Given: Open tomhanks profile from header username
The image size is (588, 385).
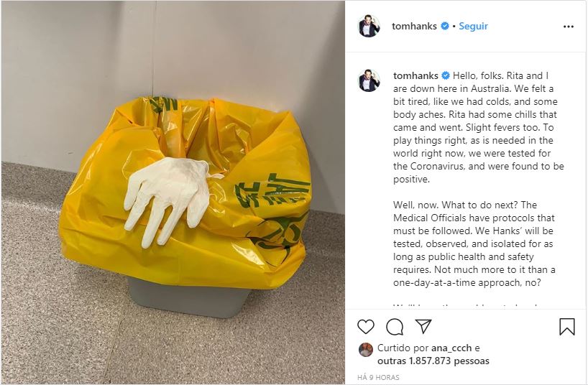Looking at the screenshot, I should [414, 27].
